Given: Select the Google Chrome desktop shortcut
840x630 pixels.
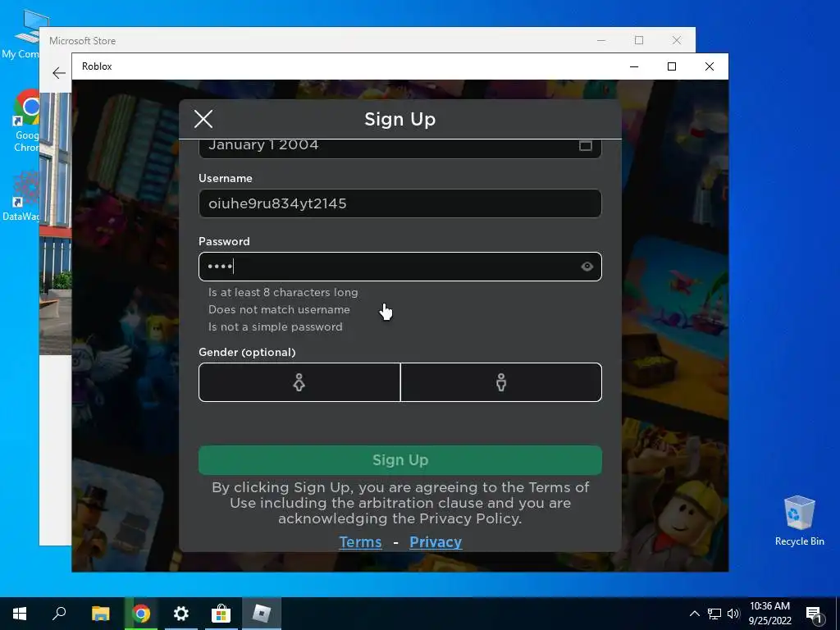Looking at the screenshot, I should click(x=27, y=121).
